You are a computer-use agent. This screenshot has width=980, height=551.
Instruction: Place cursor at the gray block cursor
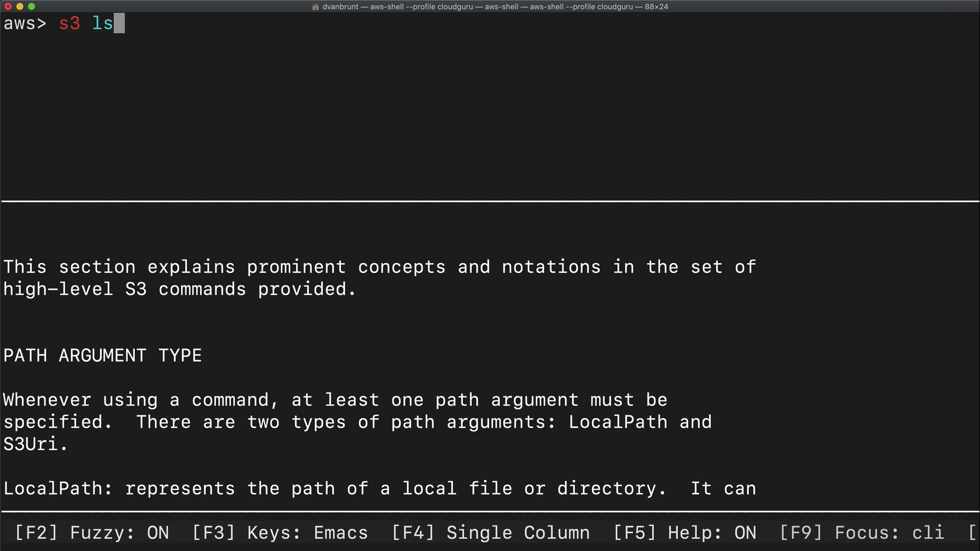pos(119,23)
